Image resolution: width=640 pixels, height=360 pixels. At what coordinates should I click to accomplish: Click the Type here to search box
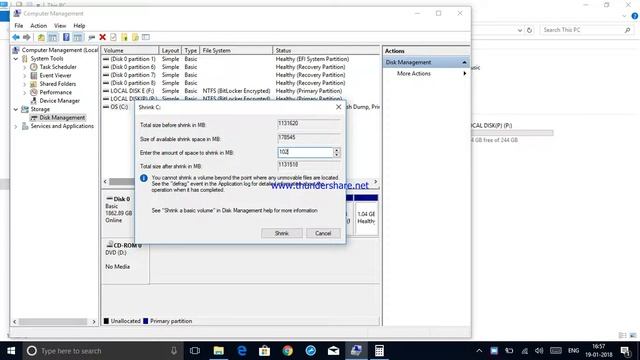(104, 351)
